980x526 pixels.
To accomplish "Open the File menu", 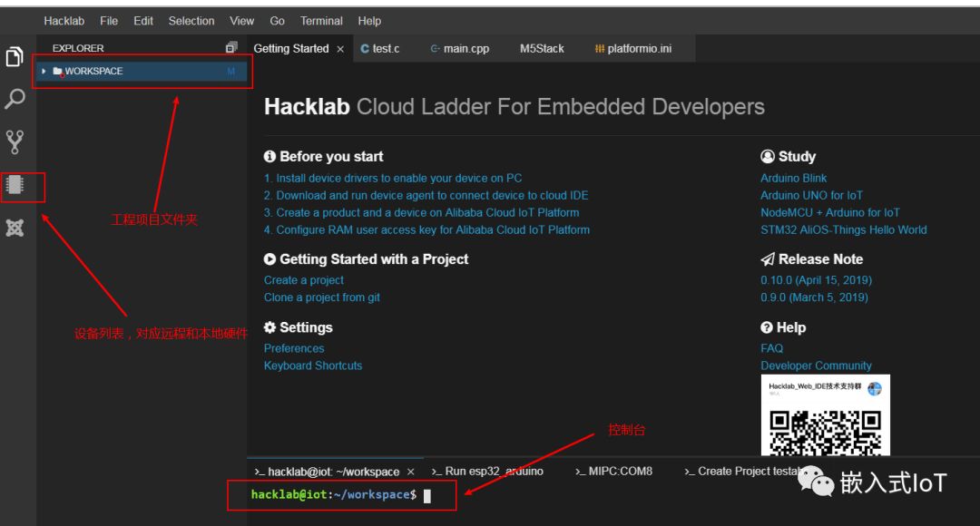I will [109, 21].
